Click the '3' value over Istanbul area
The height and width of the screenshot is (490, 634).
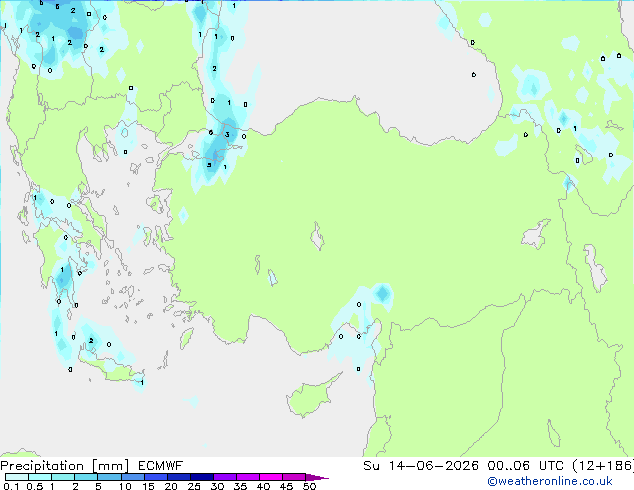click(227, 135)
